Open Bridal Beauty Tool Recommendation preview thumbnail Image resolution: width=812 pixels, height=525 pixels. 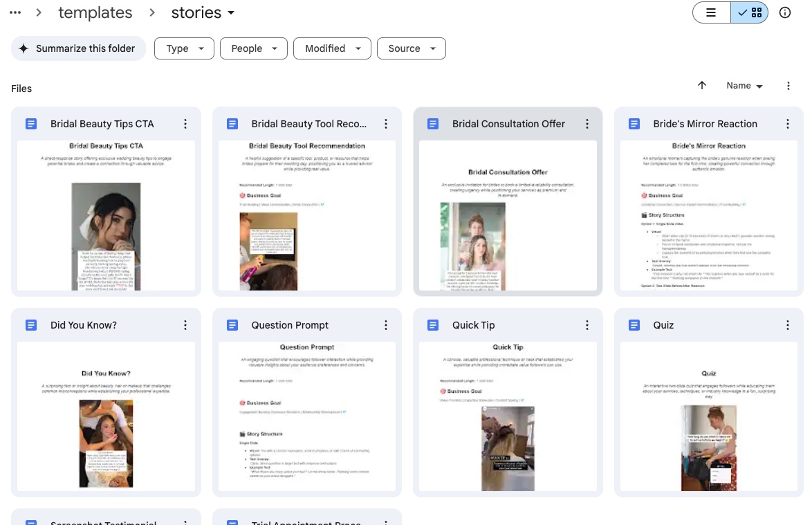307,215
